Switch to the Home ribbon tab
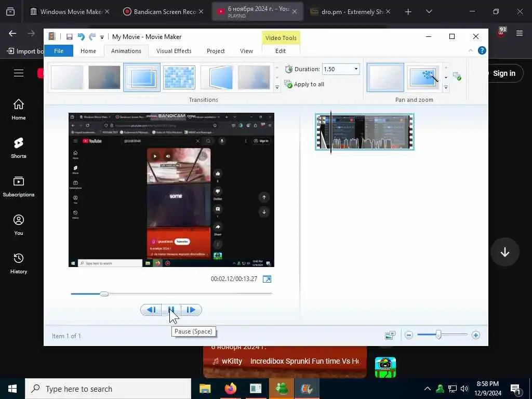 tap(88, 51)
